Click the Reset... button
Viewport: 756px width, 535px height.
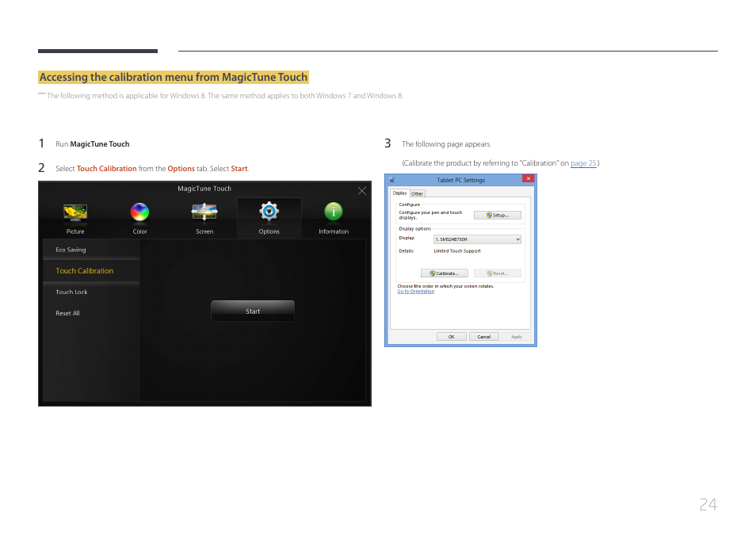tap(497, 273)
